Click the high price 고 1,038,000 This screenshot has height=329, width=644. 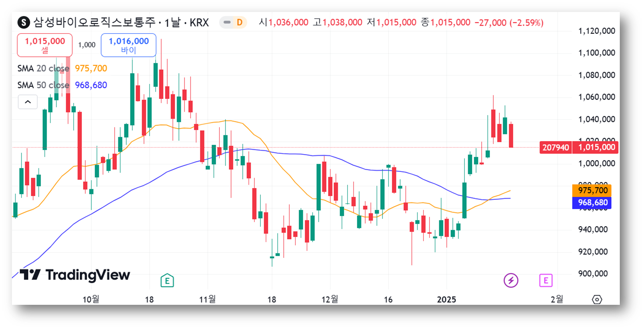coord(337,22)
